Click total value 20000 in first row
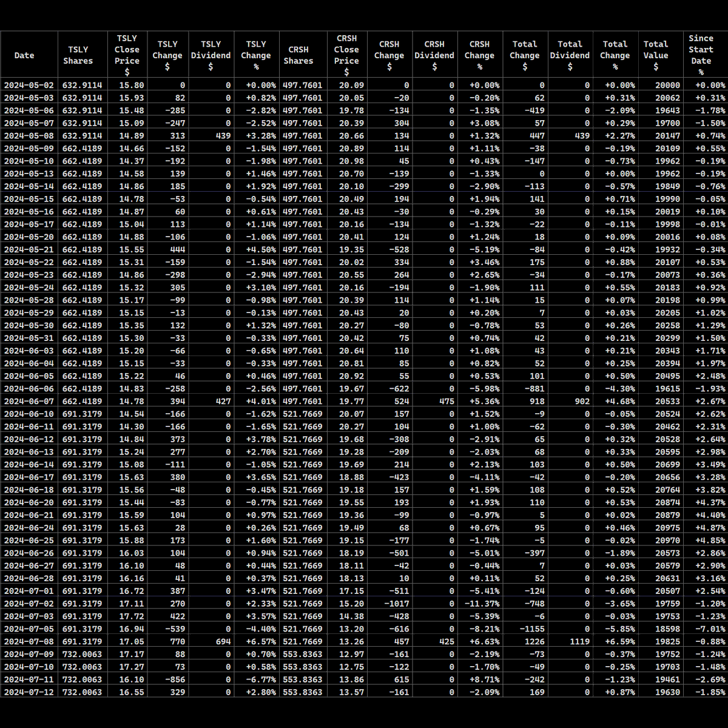This screenshot has width=728, height=728. [x=668, y=86]
